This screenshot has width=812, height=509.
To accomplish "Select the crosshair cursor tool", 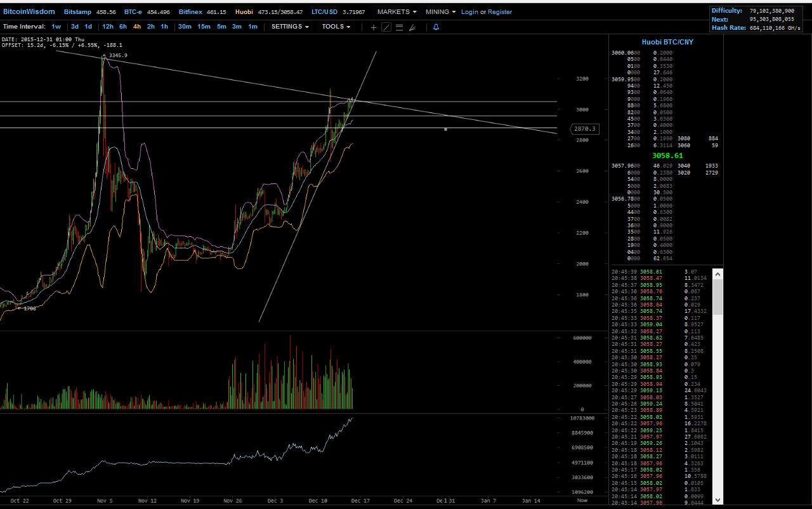I will (x=373, y=27).
